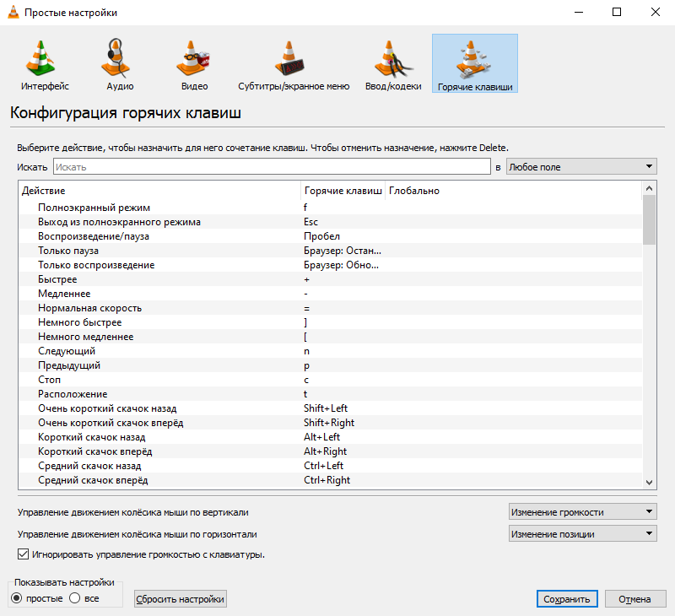
Task: Open the Интерфейс settings cone icon
Action: [x=41, y=59]
